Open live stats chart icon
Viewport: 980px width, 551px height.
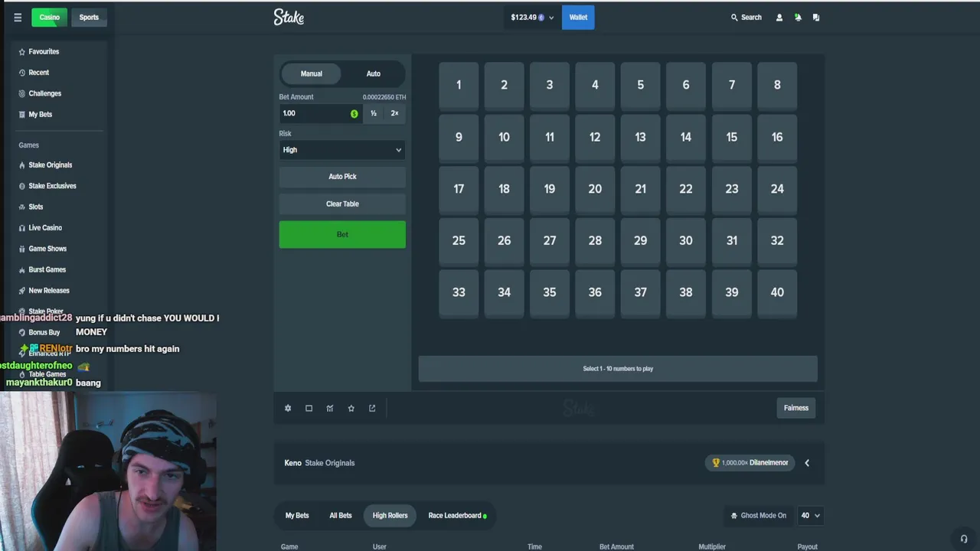pos(330,408)
